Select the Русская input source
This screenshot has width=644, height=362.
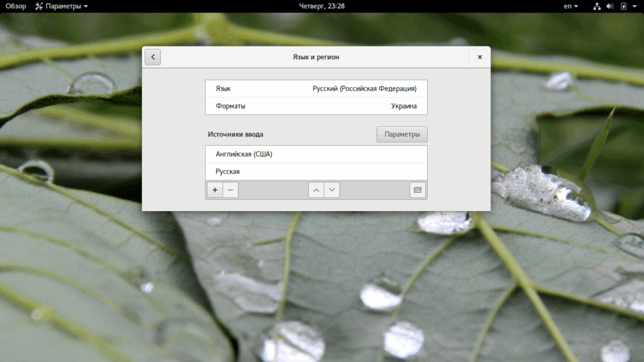316,172
